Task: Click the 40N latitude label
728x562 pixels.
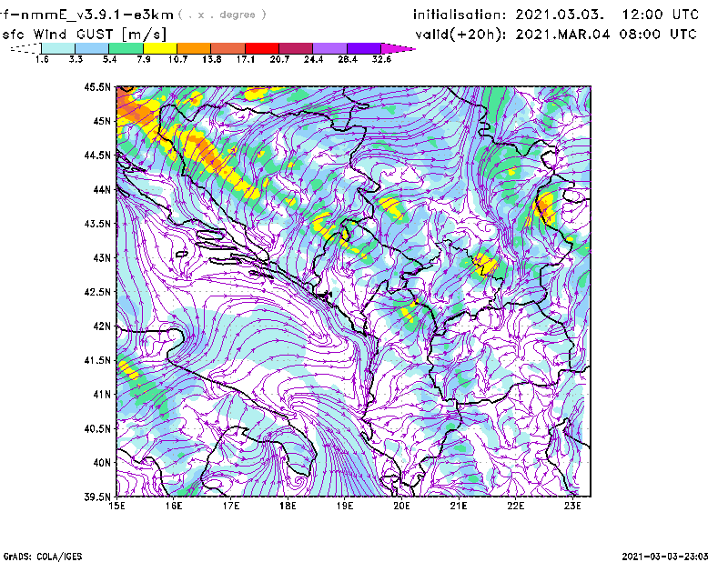Action: 102,463
